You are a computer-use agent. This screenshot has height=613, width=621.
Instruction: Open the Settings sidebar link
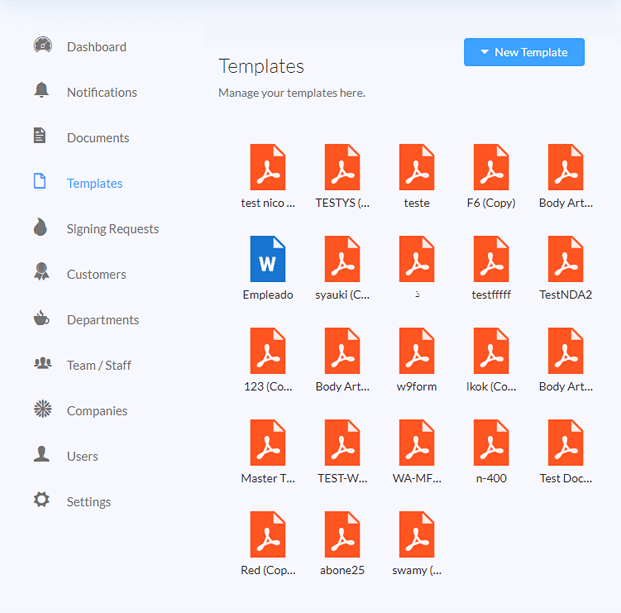[x=89, y=502]
